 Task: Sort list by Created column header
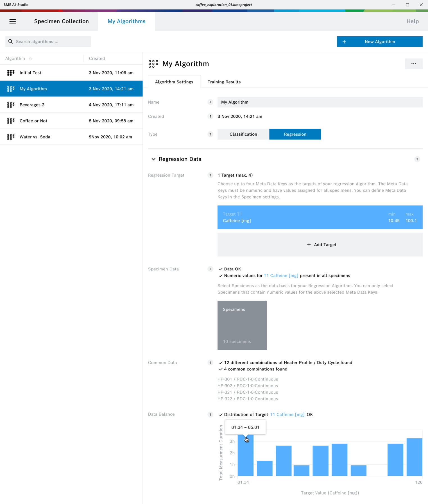pos(97,58)
